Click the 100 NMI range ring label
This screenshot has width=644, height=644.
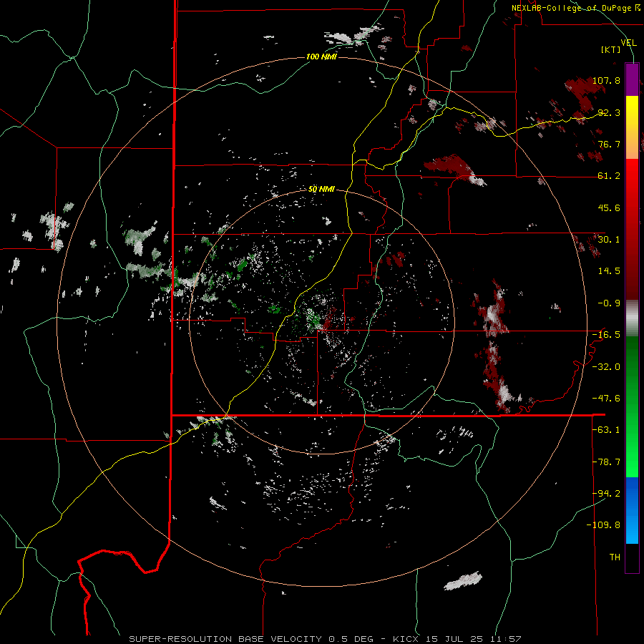[321, 57]
